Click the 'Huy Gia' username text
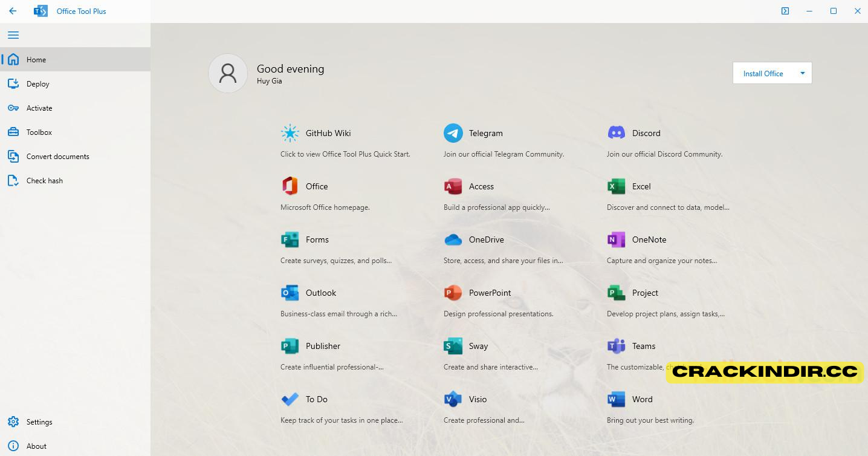Image resolution: width=868 pixels, height=456 pixels. tap(270, 81)
